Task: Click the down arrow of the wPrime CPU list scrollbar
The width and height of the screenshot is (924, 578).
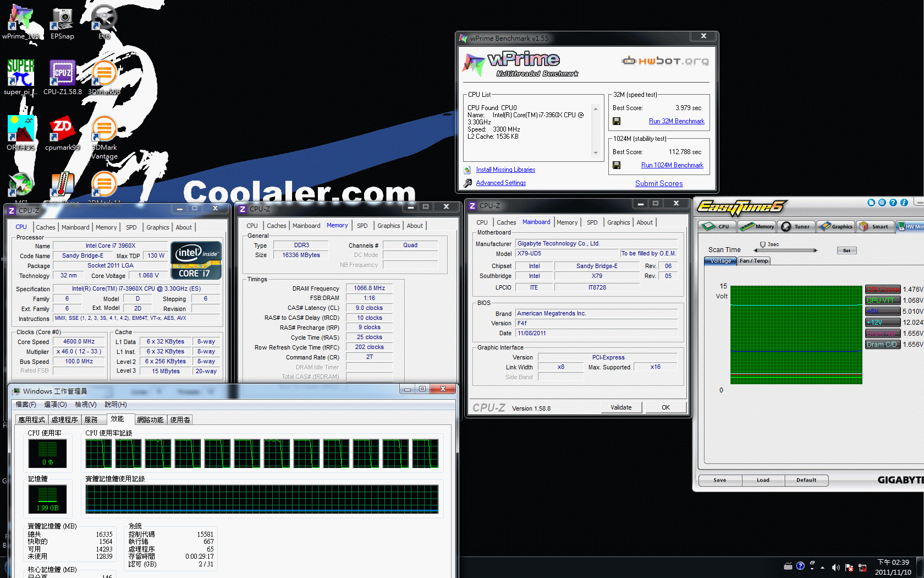Action: tap(596, 153)
